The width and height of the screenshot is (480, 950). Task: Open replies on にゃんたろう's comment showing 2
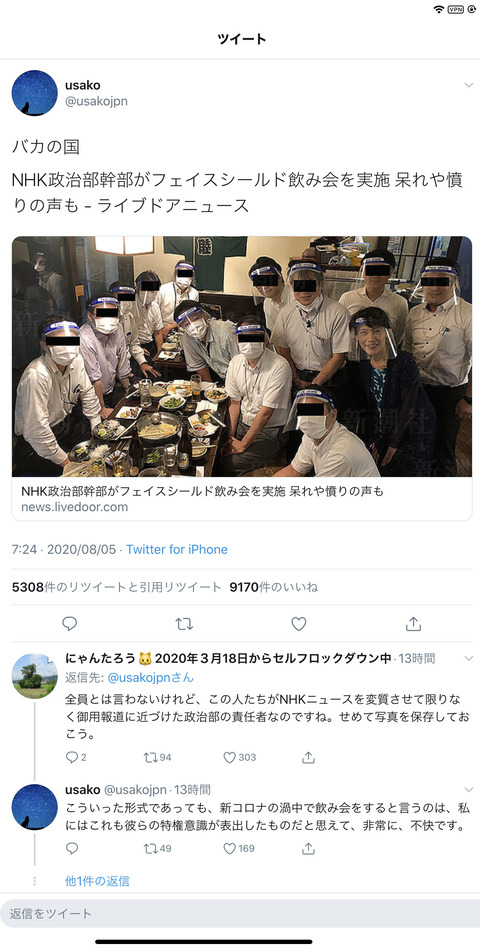76,757
